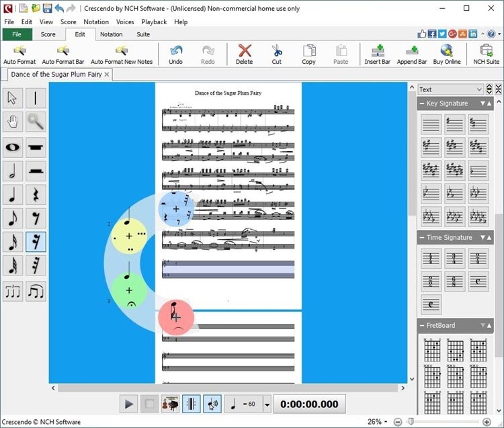Screen dimensions: 504x428
Task: Click zoom out minus button
Action: pyautogui.click(x=398, y=422)
